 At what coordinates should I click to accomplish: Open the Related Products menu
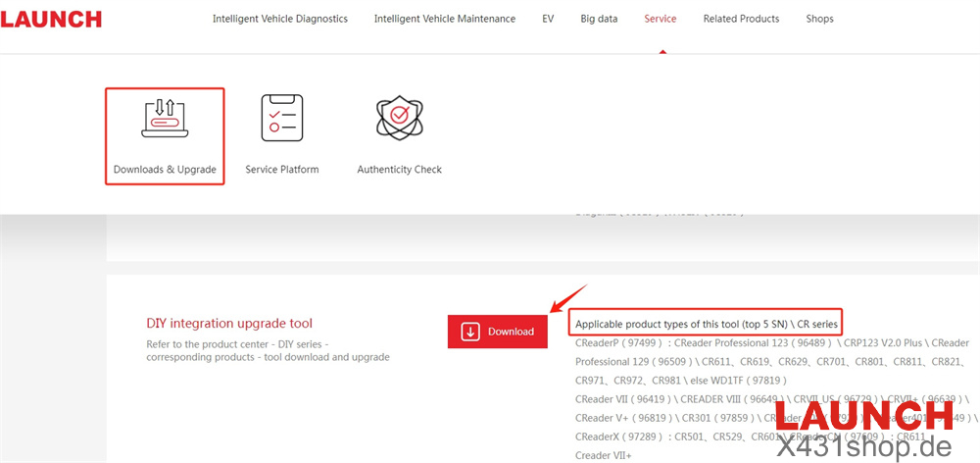point(741,19)
